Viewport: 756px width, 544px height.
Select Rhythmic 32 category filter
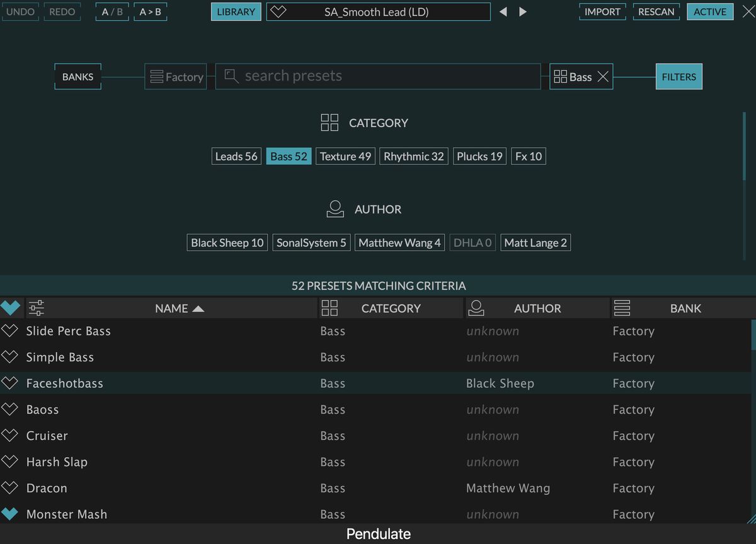(x=414, y=156)
